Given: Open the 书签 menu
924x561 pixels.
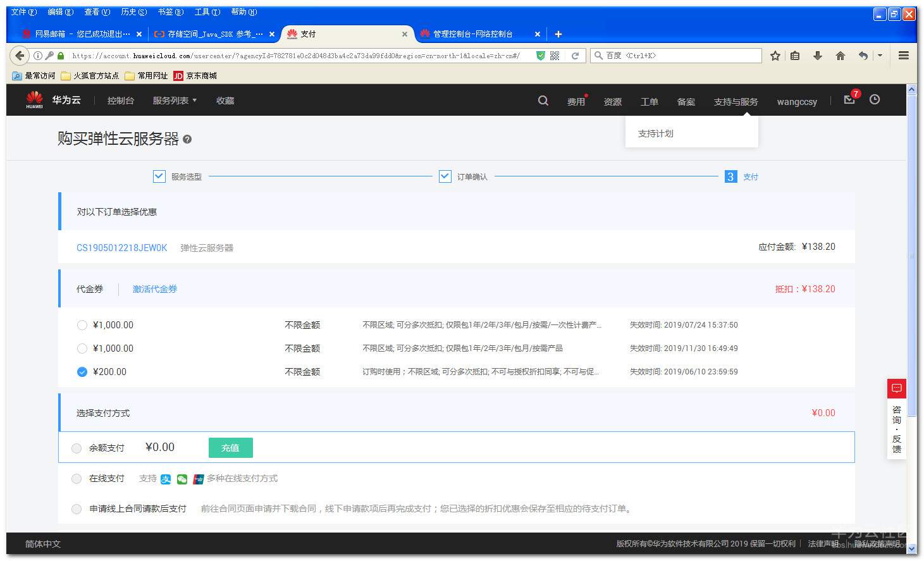Looking at the screenshot, I should click(171, 12).
